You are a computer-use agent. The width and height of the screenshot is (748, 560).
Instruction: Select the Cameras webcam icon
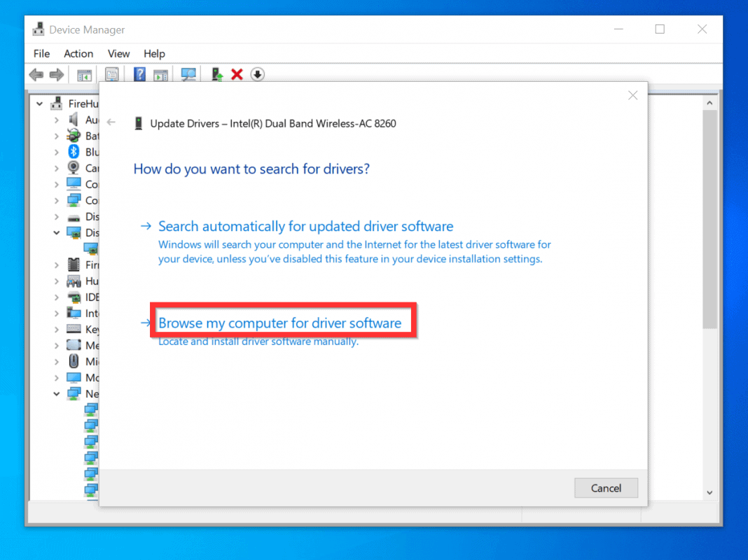point(74,167)
